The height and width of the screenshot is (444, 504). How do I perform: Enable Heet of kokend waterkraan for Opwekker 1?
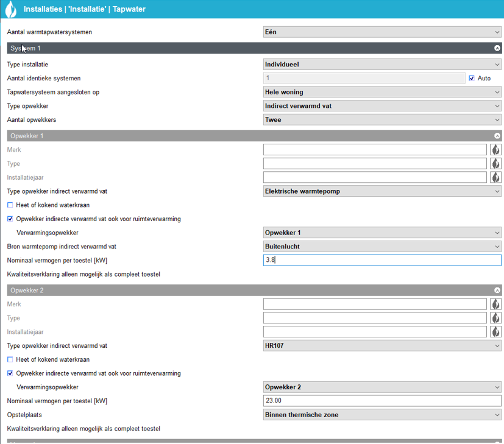click(x=10, y=205)
